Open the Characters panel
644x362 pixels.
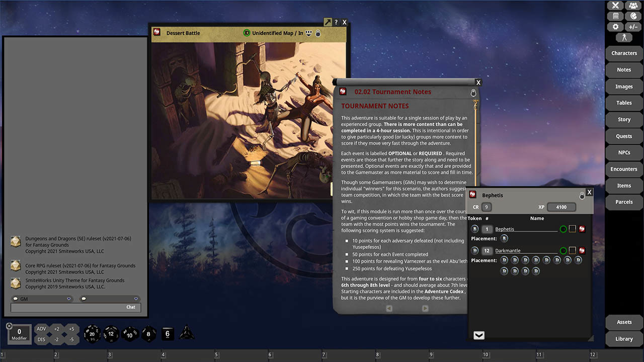point(624,53)
